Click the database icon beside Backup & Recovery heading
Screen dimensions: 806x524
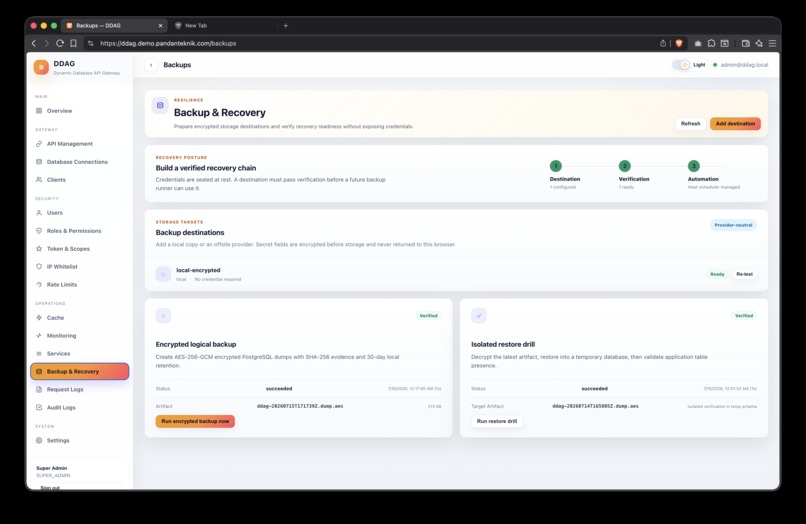click(160, 105)
